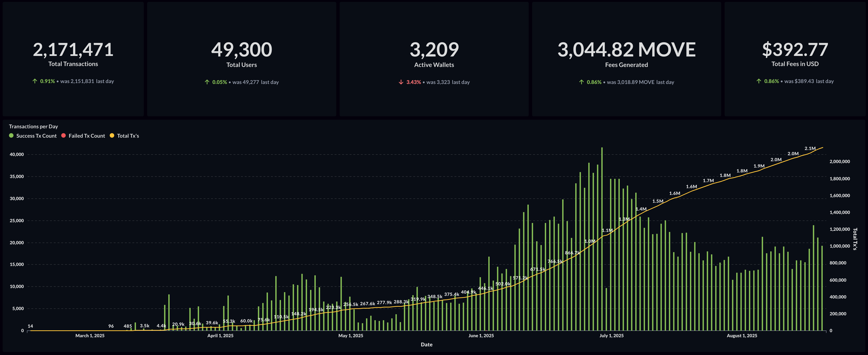The image size is (868, 355).
Task: Click red dot of Failed Tx Count legend
Action: [x=63, y=136]
